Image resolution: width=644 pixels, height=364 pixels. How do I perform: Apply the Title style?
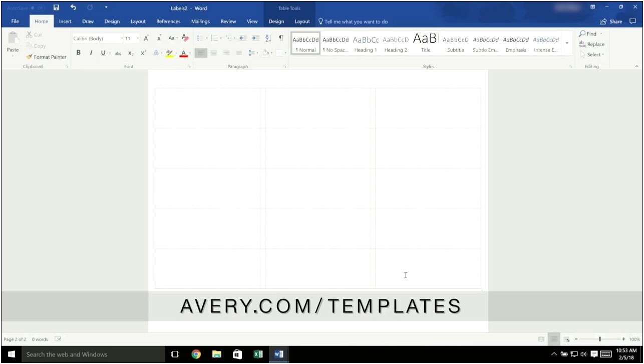(426, 44)
